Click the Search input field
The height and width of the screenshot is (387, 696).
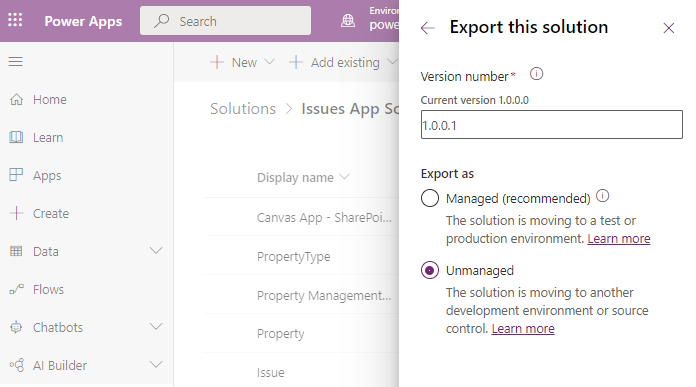(x=225, y=21)
